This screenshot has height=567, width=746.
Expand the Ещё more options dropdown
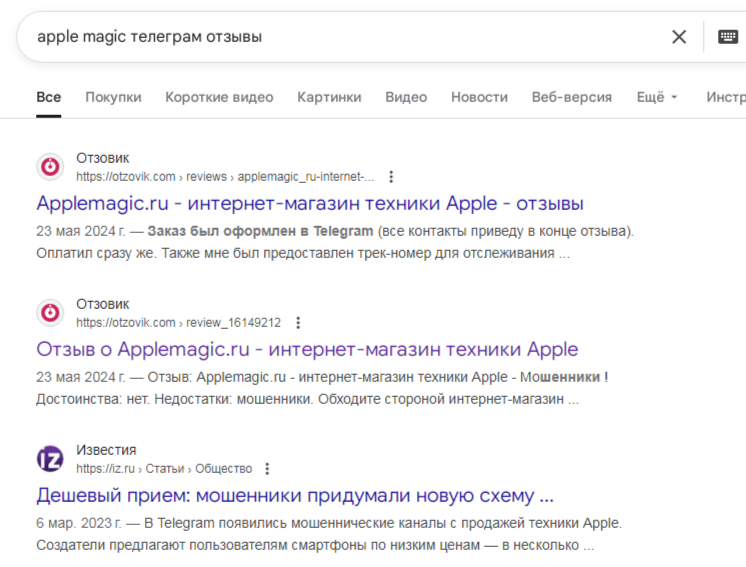pos(657,97)
